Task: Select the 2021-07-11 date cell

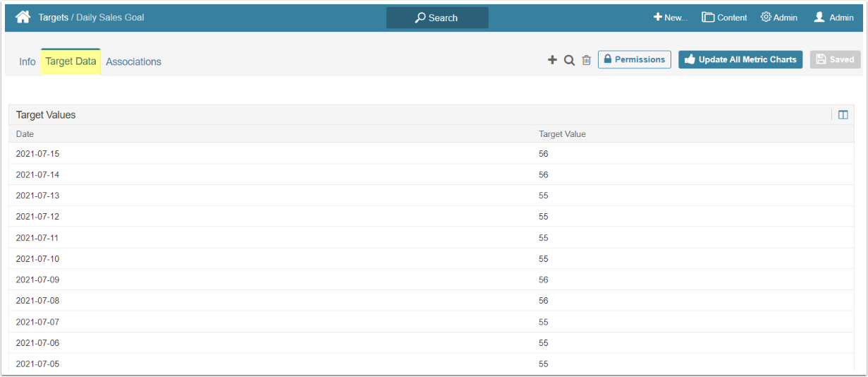Action: [x=37, y=238]
